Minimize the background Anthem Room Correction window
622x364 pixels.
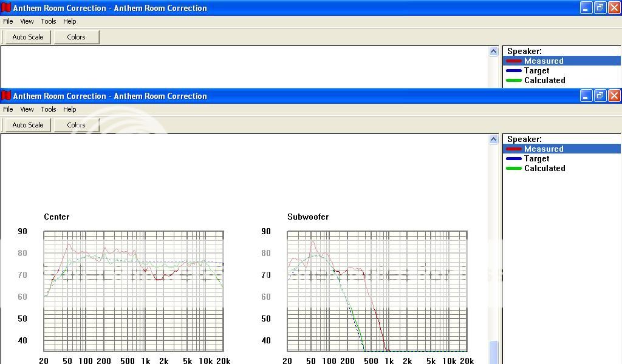(x=586, y=7)
